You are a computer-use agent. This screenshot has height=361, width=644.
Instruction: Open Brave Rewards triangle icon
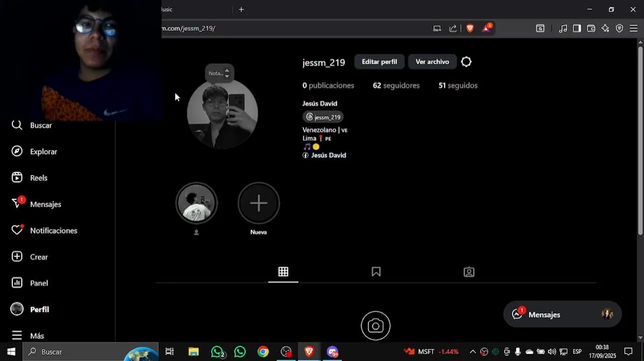(487, 28)
